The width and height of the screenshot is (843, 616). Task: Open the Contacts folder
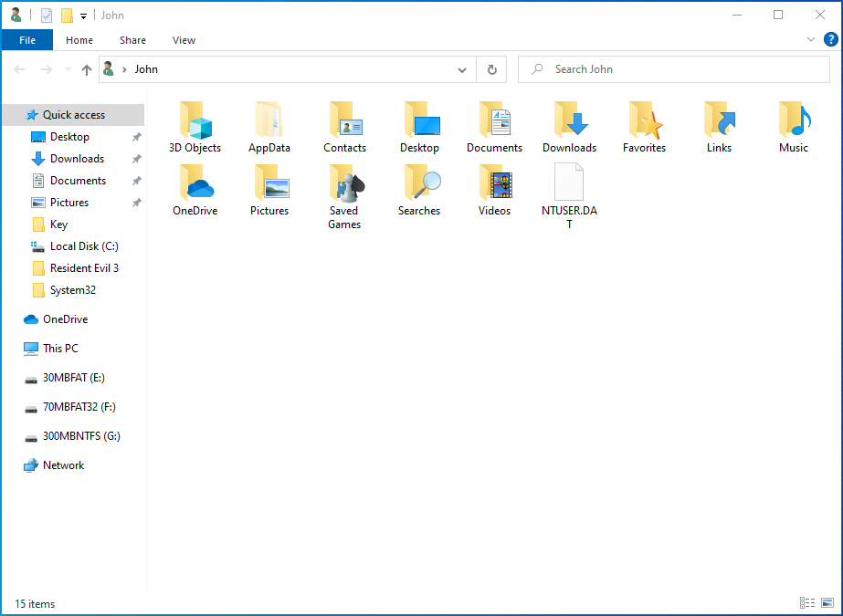pos(344,127)
